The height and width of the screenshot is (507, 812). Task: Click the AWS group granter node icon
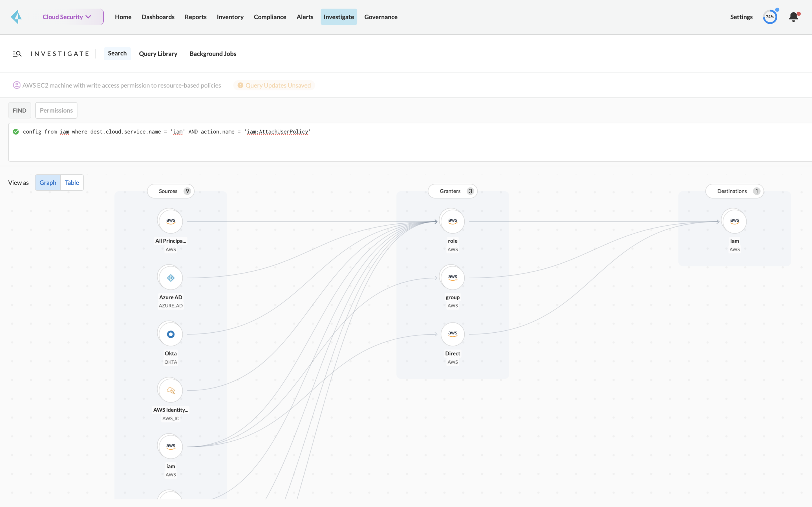(453, 277)
